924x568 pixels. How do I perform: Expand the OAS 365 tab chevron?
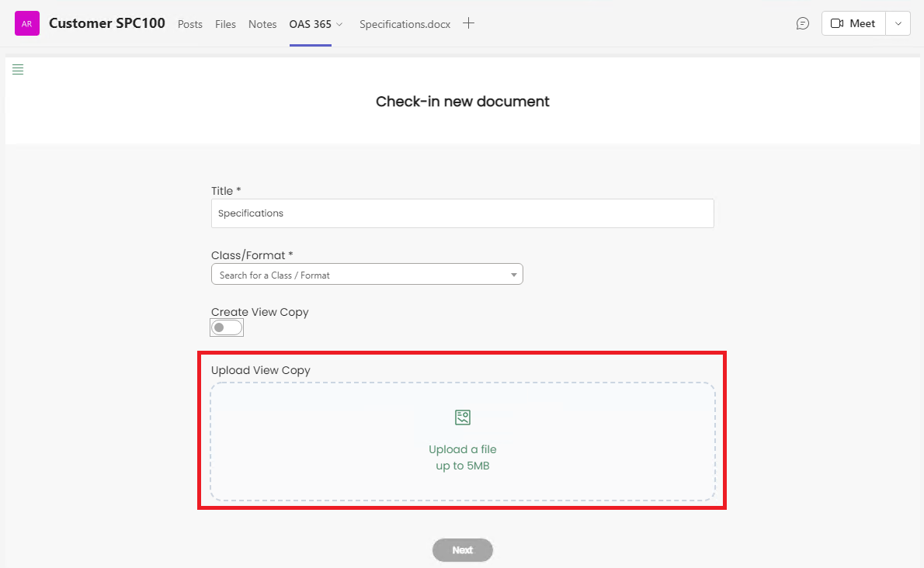coord(339,24)
